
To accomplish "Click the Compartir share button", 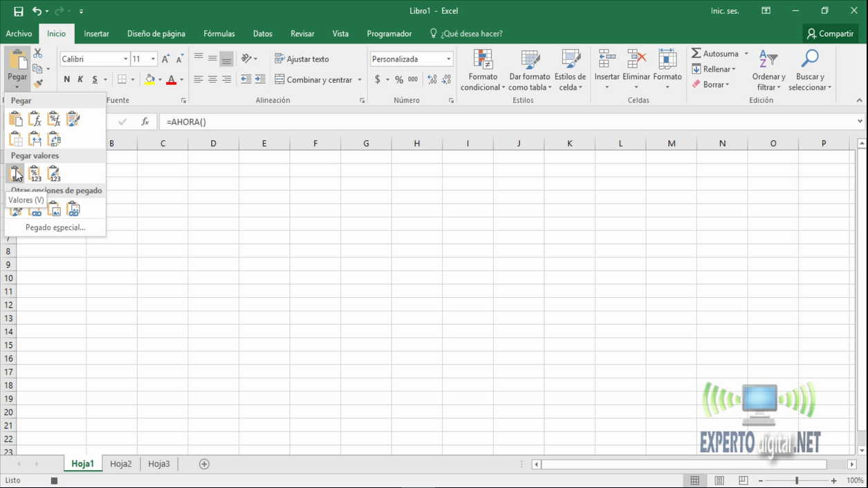I will (830, 33).
